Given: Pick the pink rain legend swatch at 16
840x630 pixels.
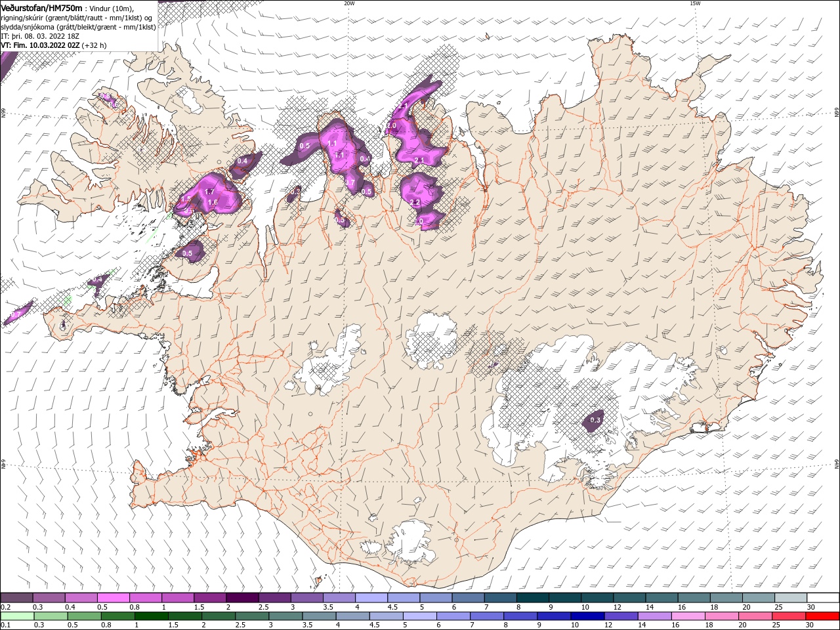Looking at the screenshot, I should [x=687, y=616].
